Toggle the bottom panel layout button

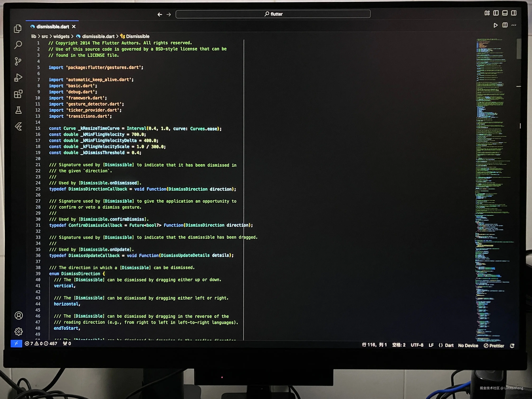[x=505, y=13]
